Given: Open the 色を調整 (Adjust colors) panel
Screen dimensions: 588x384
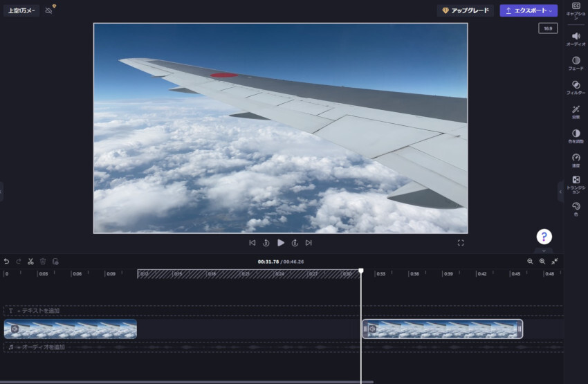Looking at the screenshot, I should pos(576,136).
